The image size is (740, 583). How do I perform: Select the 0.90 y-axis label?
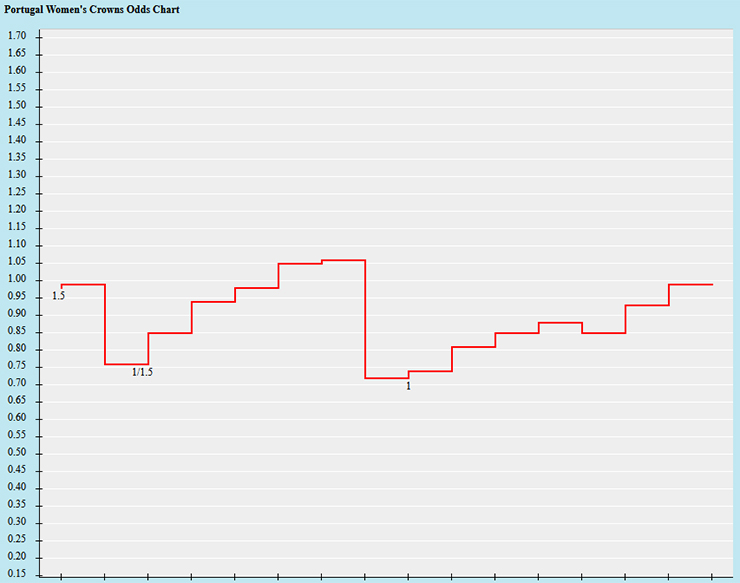(17, 314)
